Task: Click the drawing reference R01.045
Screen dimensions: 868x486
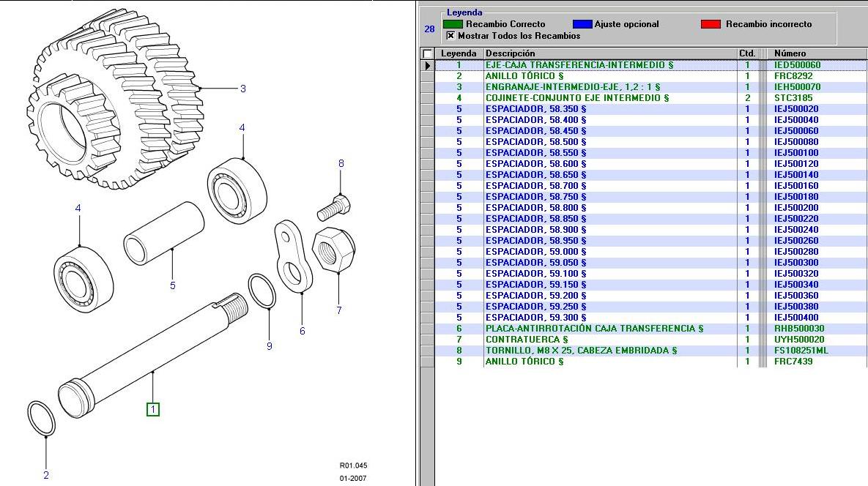Action: [x=352, y=463]
